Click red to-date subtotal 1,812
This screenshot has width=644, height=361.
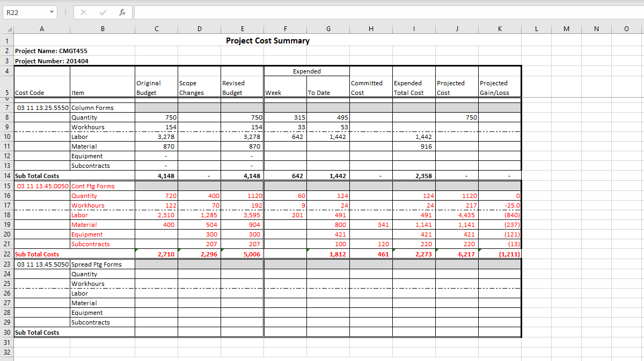click(328, 254)
